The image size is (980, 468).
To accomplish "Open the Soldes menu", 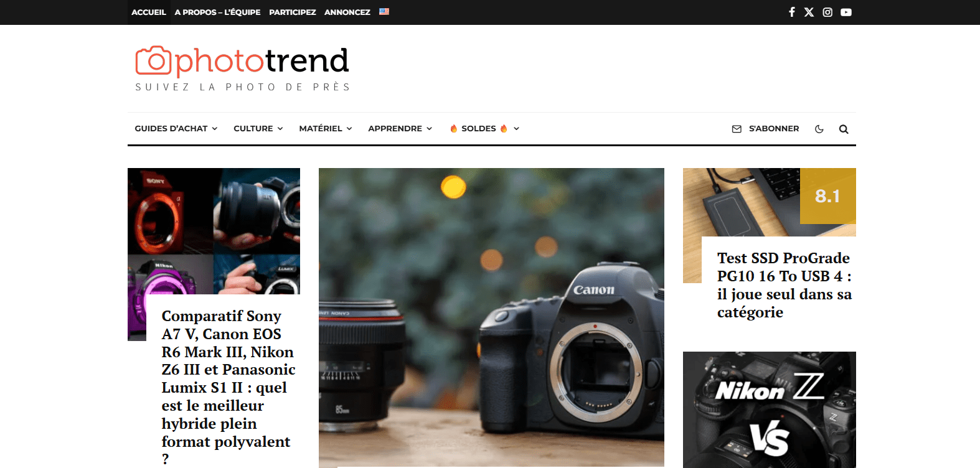I will pos(484,128).
